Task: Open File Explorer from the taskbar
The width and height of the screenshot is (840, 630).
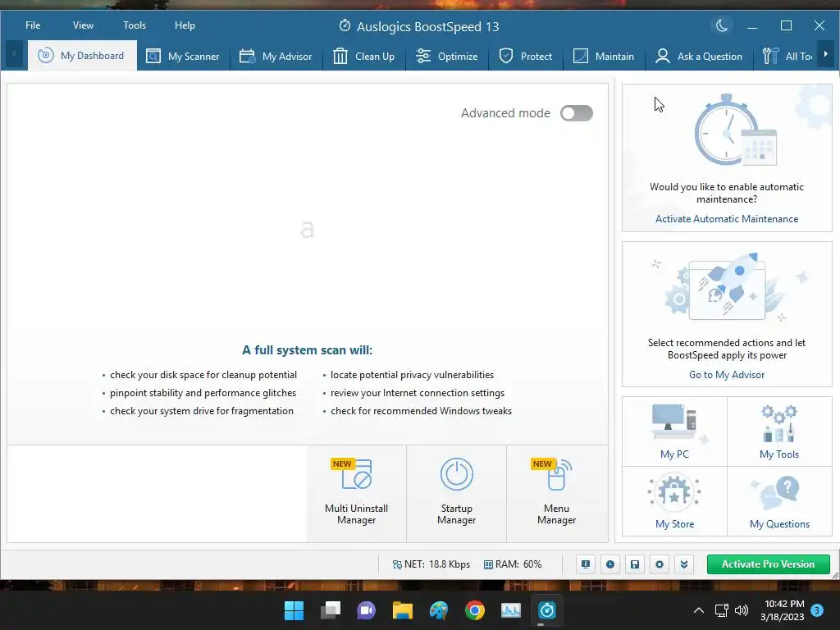Action: click(x=402, y=610)
